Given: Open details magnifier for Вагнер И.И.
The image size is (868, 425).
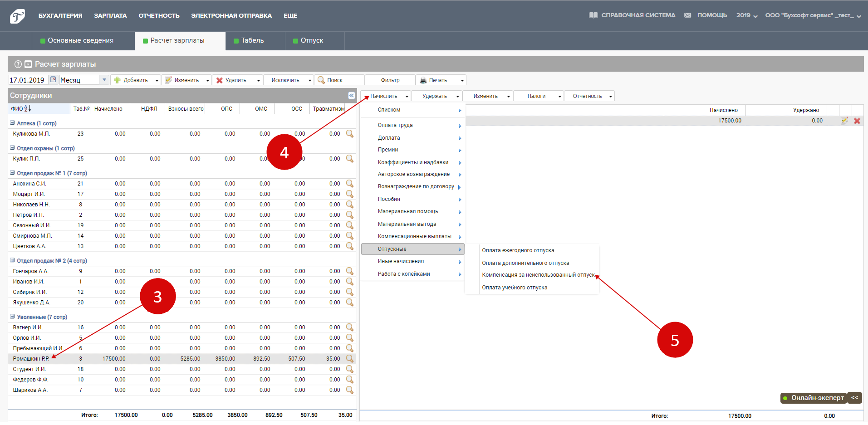Looking at the screenshot, I should (x=350, y=327).
